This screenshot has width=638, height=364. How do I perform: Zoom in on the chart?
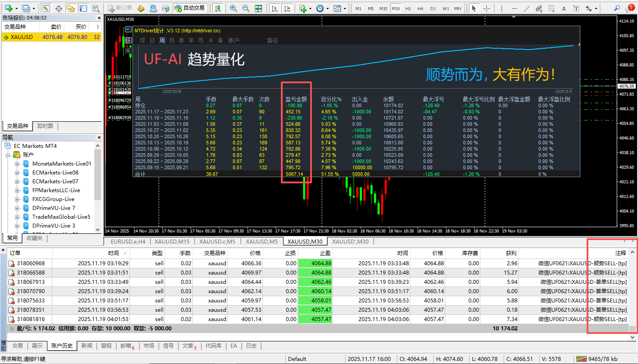pos(233,8)
